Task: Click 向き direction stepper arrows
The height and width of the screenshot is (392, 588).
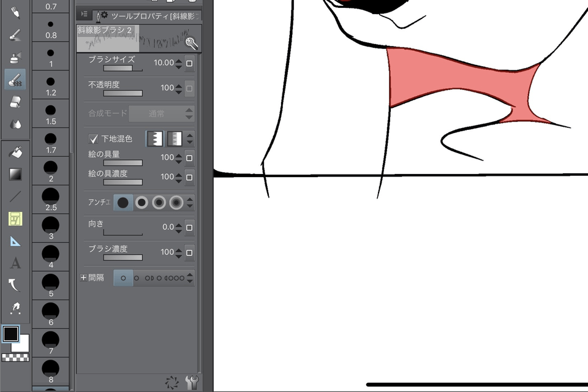Action: (179, 227)
